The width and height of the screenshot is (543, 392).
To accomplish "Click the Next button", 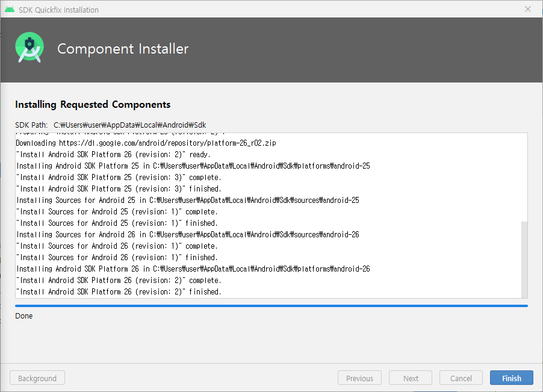I will pyautogui.click(x=411, y=378).
